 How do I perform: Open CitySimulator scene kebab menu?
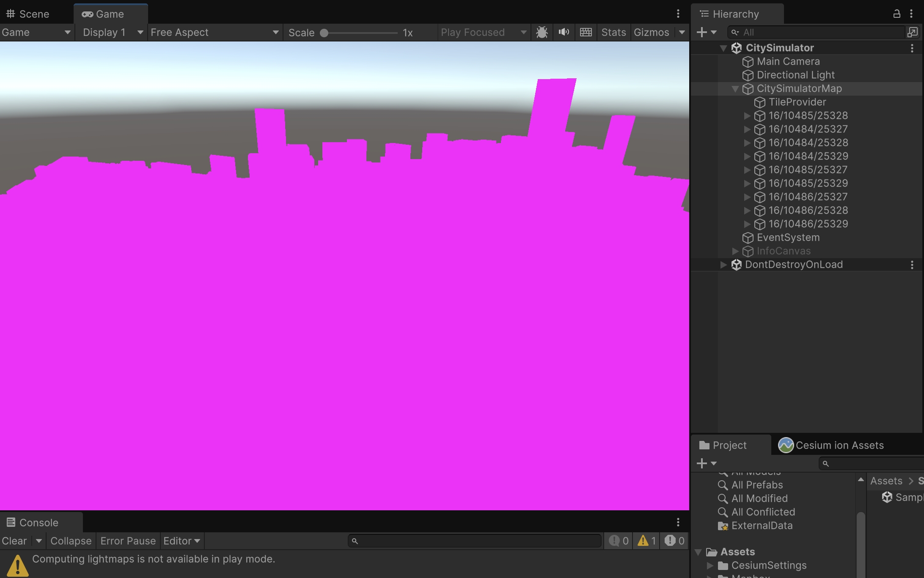tap(912, 48)
